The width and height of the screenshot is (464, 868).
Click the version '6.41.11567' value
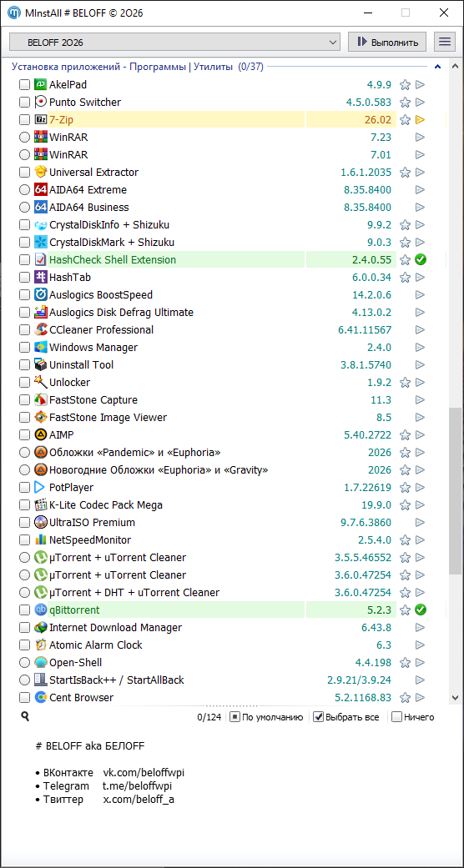pos(365,330)
